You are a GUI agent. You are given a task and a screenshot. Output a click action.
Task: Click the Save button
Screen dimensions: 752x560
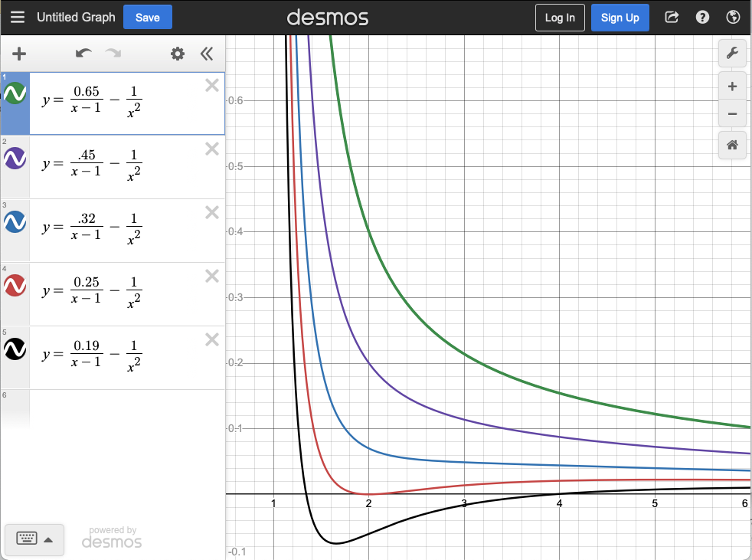click(x=147, y=18)
